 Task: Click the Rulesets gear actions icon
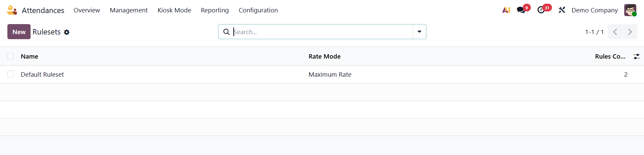click(67, 32)
